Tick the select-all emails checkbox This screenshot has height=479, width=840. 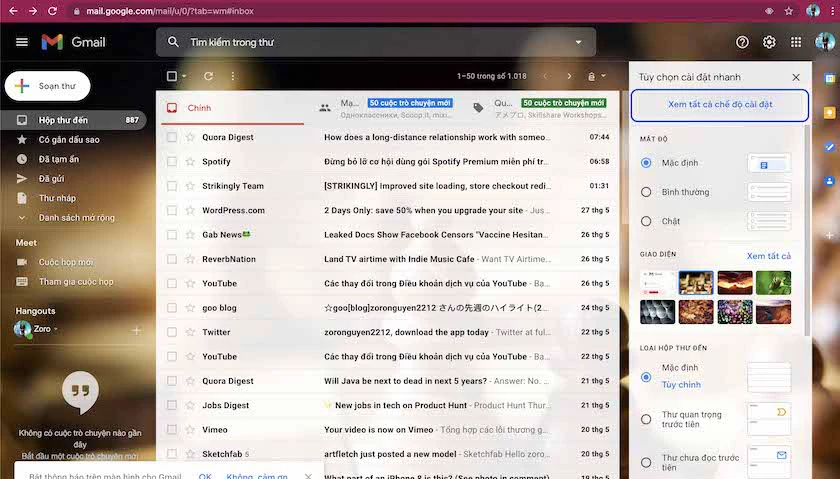[171, 76]
